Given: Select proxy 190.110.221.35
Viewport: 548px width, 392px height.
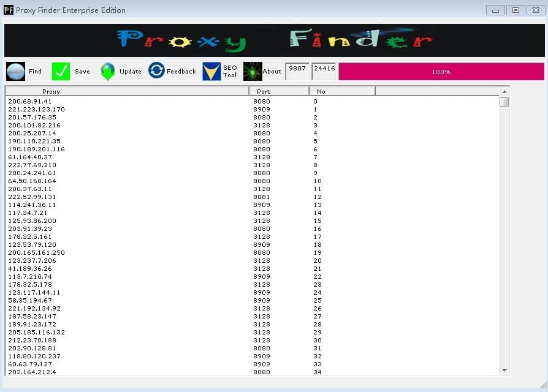Looking at the screenshot, I should [x=34, y=141].
